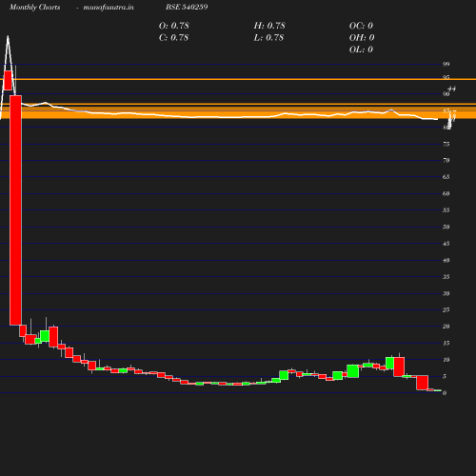This screenshot has height=476, width=476.
Task: Click the 15 price axis label
Action: coord(446,344)
